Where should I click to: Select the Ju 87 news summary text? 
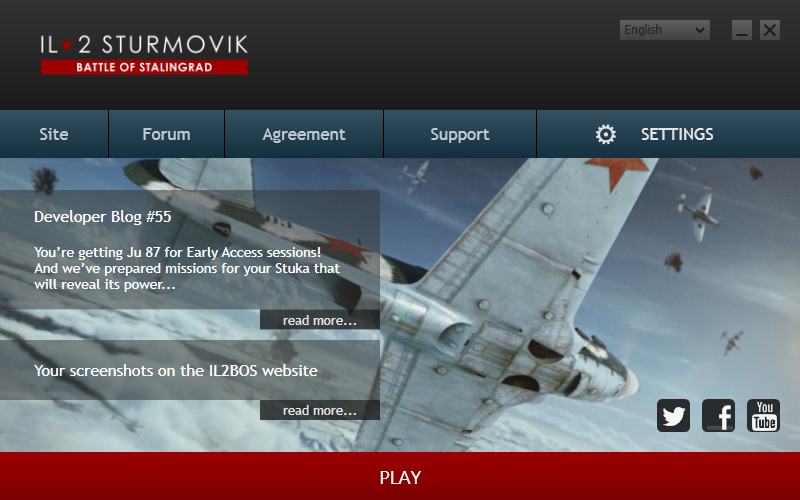187,268
